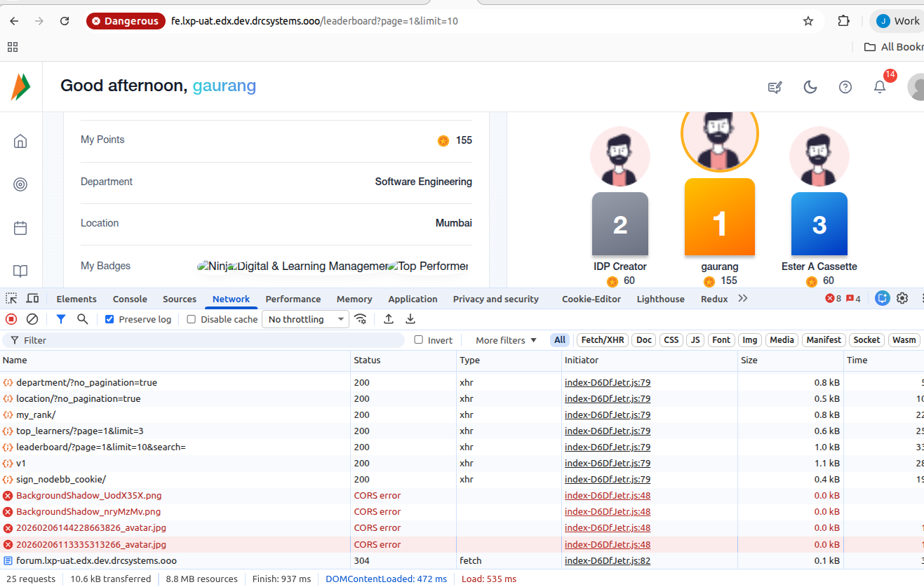Open the Application tab
Image resolution: width=924 pixels, height=587 pixels.
click(413, 299)
